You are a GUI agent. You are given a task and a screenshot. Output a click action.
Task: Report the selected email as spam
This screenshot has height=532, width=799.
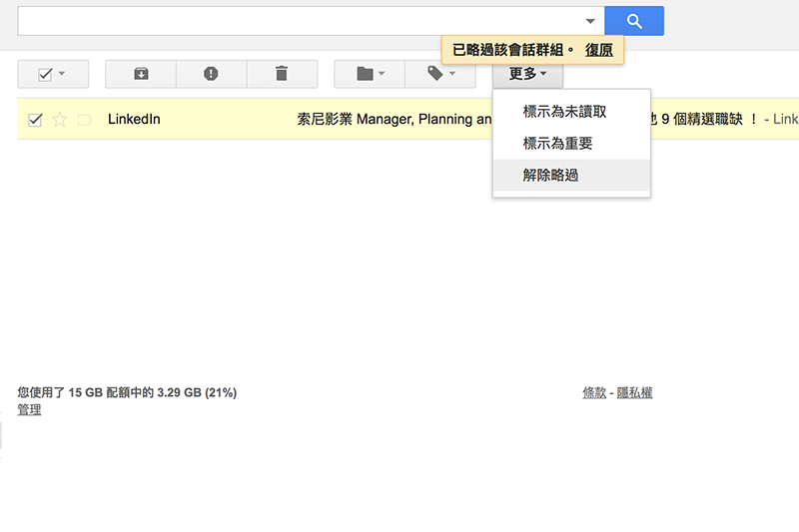[x=211, y=74]
